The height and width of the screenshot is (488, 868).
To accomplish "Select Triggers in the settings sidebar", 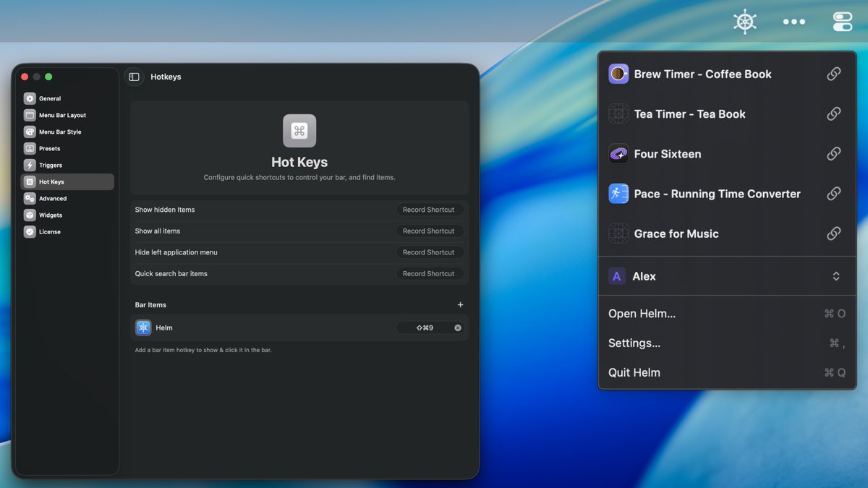I will coord(51,165).
